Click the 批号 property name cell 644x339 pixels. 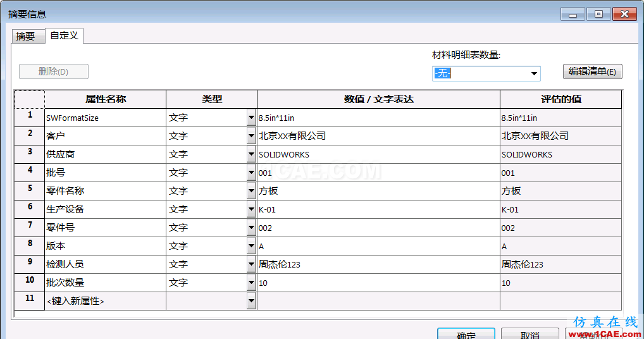(105, 173)
